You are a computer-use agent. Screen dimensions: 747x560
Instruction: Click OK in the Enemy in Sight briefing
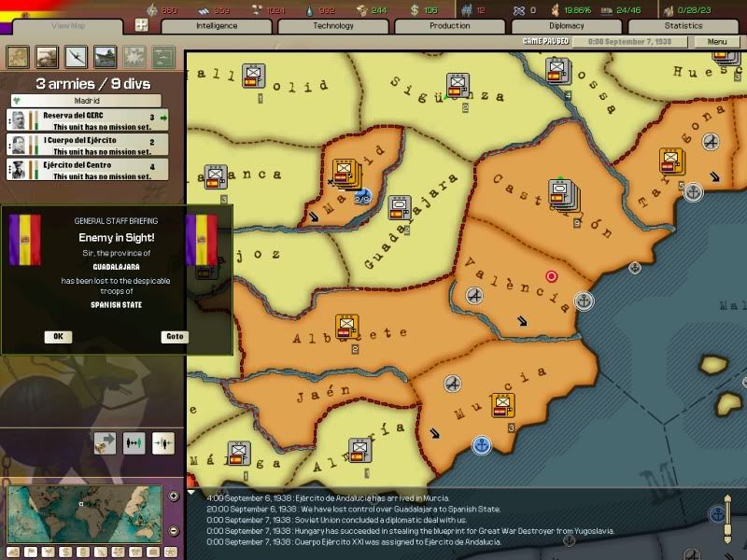click(58, 337)
